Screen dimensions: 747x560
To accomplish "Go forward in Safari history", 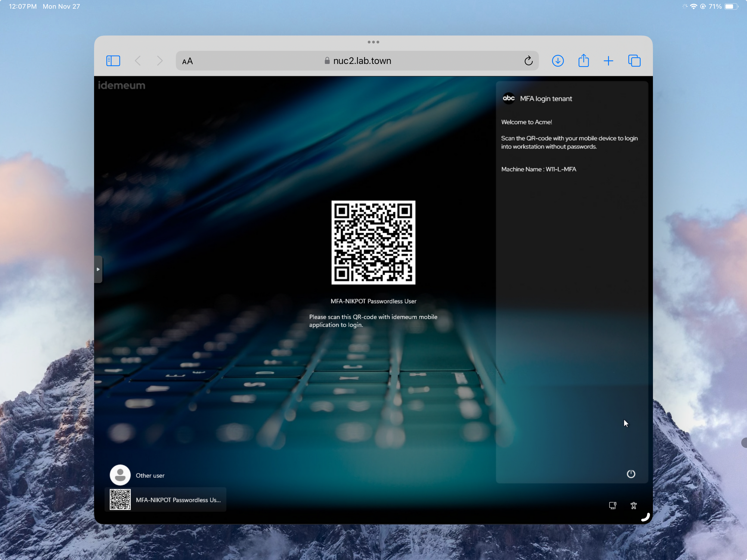I will 160,61.
